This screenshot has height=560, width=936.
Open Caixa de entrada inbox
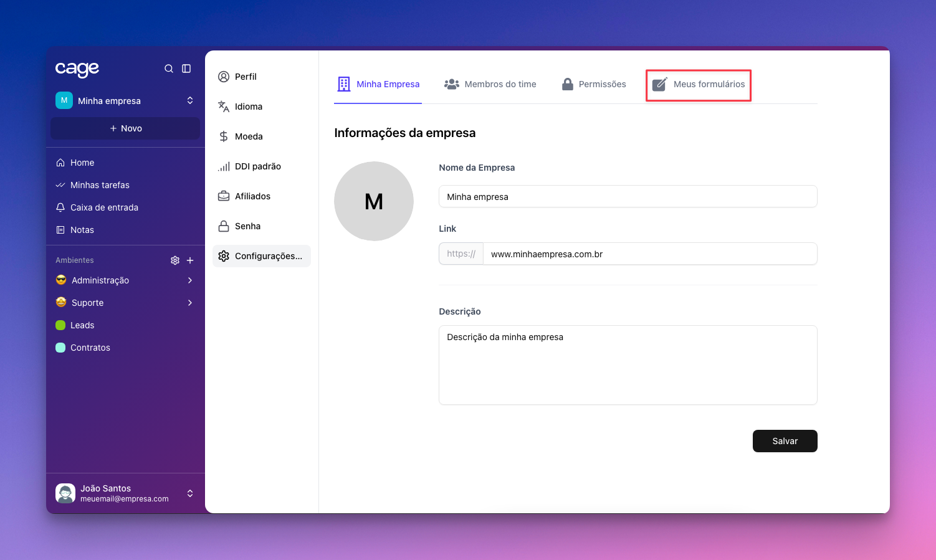tap(104, 207)
